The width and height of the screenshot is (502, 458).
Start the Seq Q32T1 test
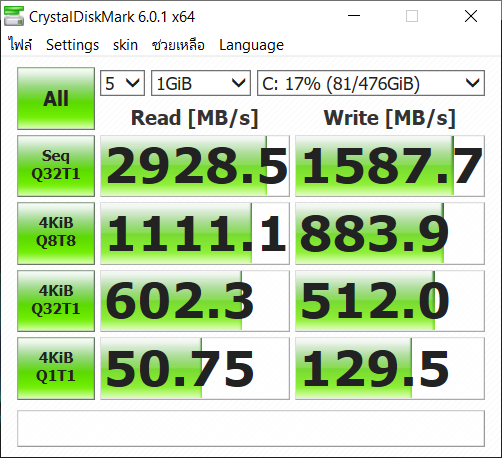(x=56, y=166)
